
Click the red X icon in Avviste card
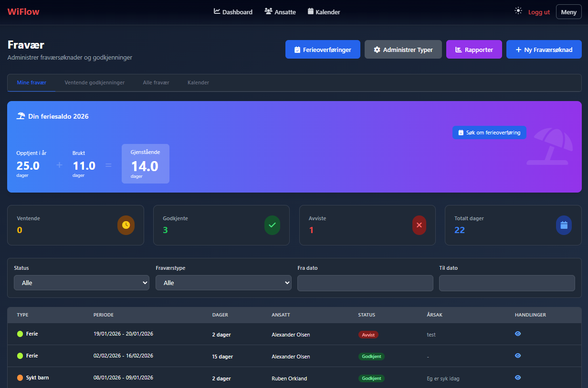[419, 225]
